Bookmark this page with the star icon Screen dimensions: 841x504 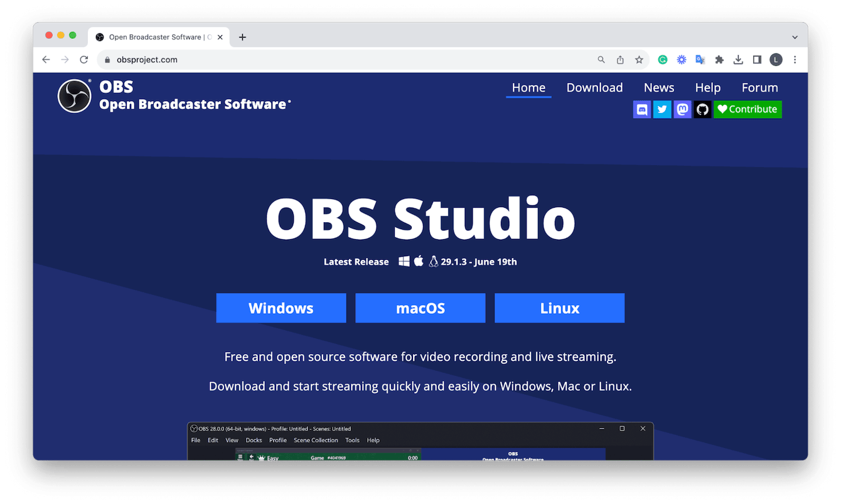tap(639, 60)
